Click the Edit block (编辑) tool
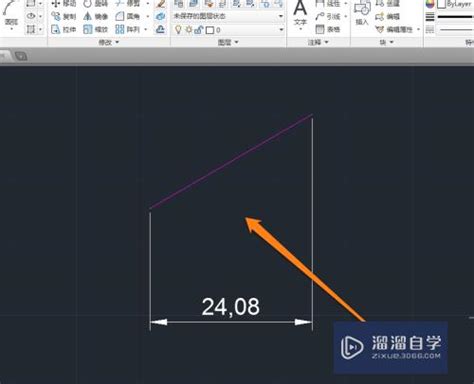 (387, 16)
